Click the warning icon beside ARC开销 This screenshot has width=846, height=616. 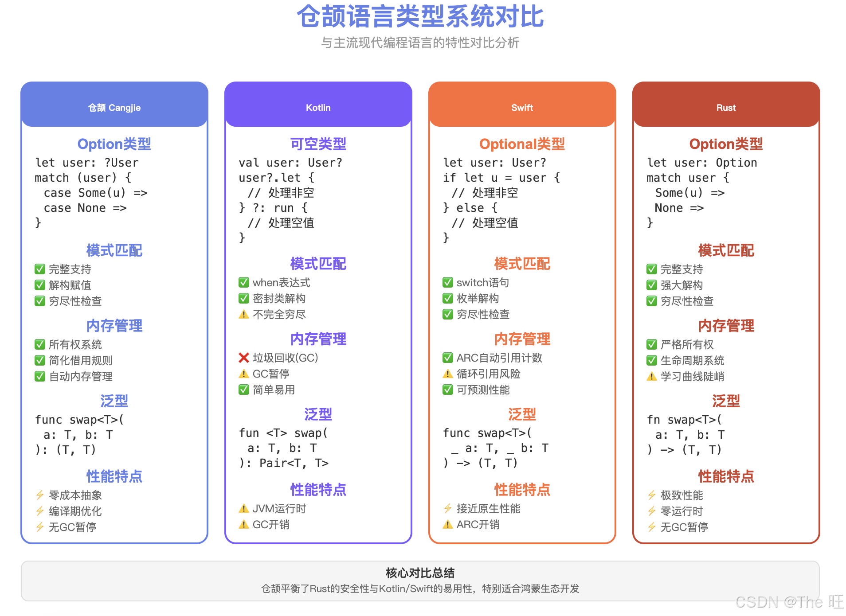(x=448, y=524)
